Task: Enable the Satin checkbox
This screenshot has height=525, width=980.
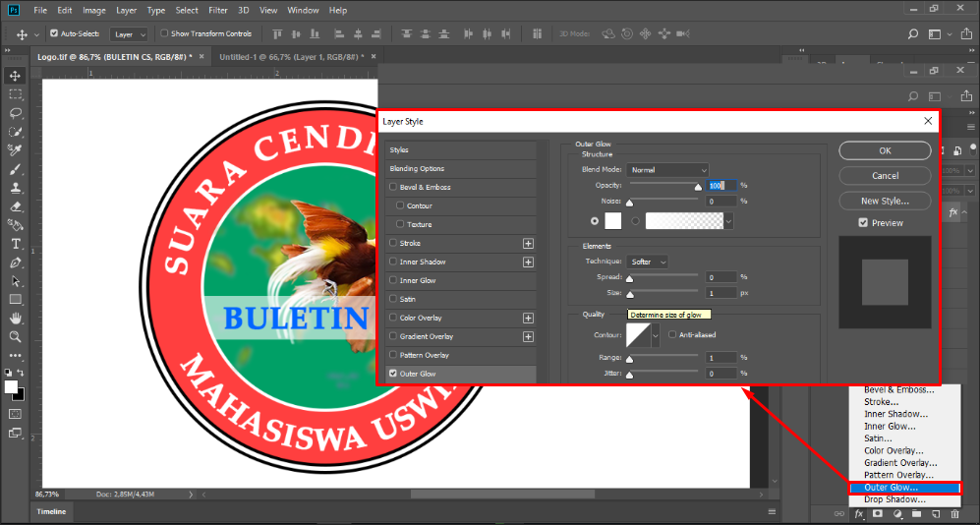Action: (392, 299)
